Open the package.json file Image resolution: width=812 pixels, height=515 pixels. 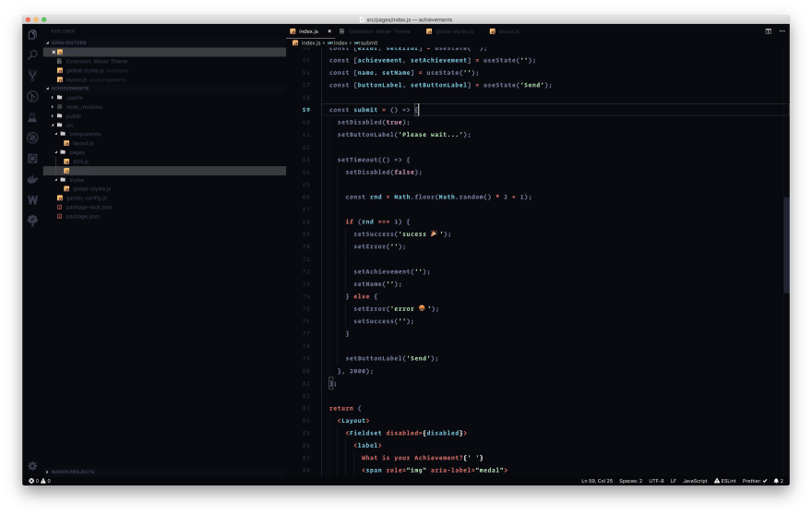[x=82, y=217]
